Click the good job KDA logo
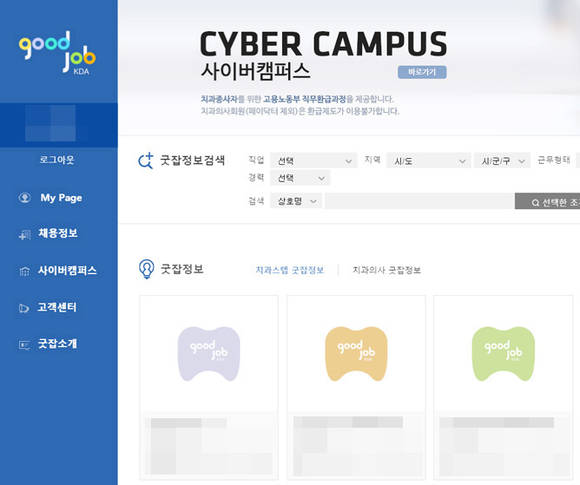Screen dimensions: 580x485 [57, 53]
